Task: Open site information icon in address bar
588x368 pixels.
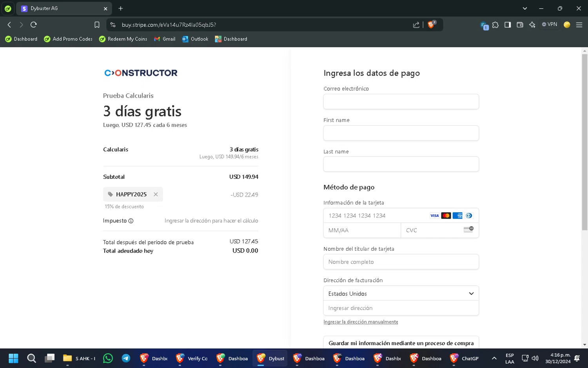Action: tap(113, 25)
